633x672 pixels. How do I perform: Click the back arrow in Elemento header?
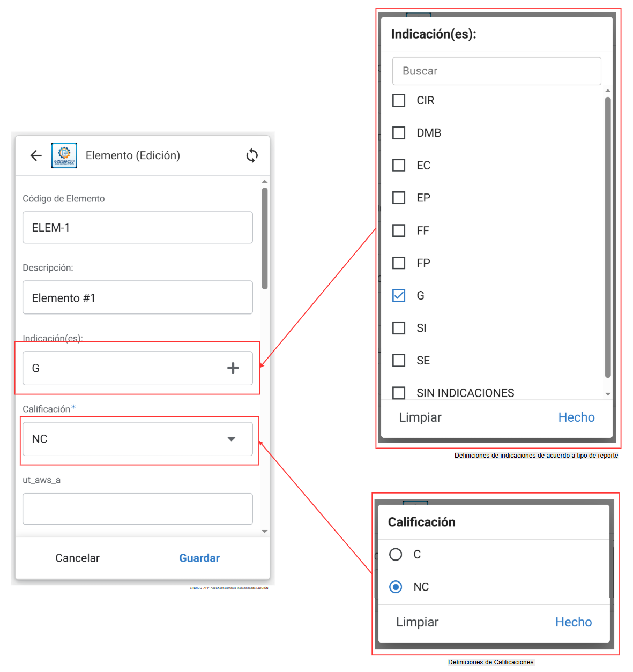click(x=36, y=155)
